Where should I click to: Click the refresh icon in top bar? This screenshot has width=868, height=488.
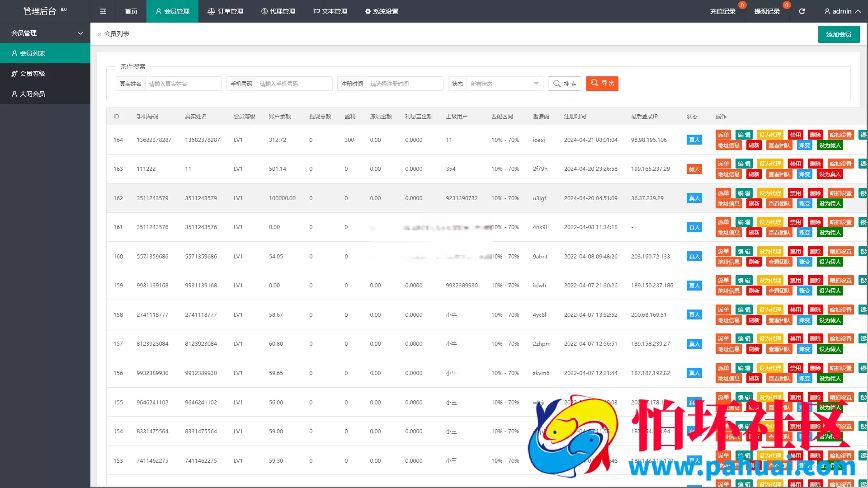[802, 11]
